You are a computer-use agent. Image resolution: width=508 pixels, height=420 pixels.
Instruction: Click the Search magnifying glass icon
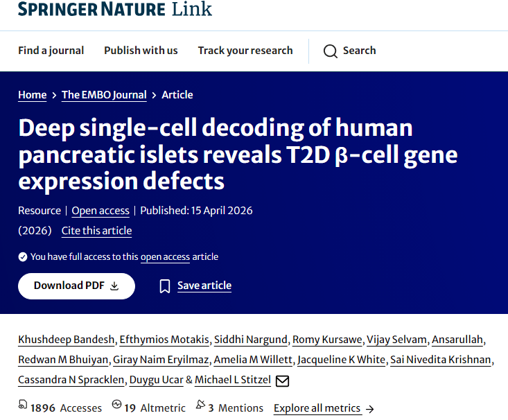click(330, 51)
